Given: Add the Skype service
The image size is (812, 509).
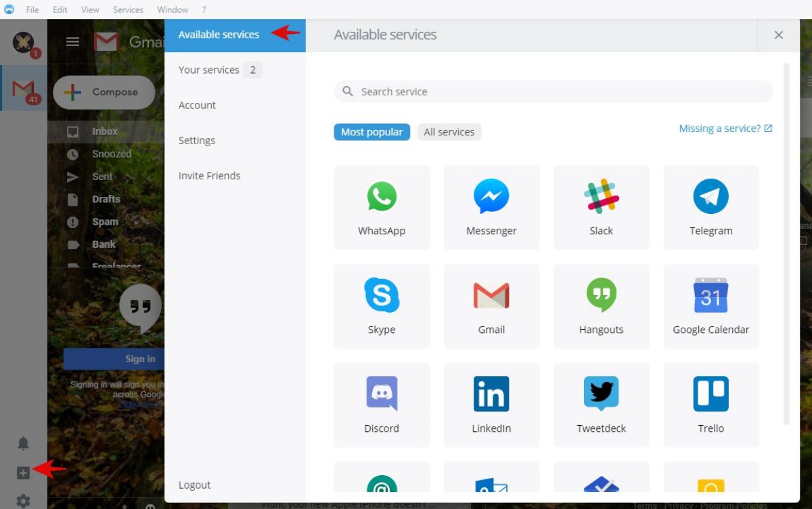Looking at the screenshot, I should (382, 307).
